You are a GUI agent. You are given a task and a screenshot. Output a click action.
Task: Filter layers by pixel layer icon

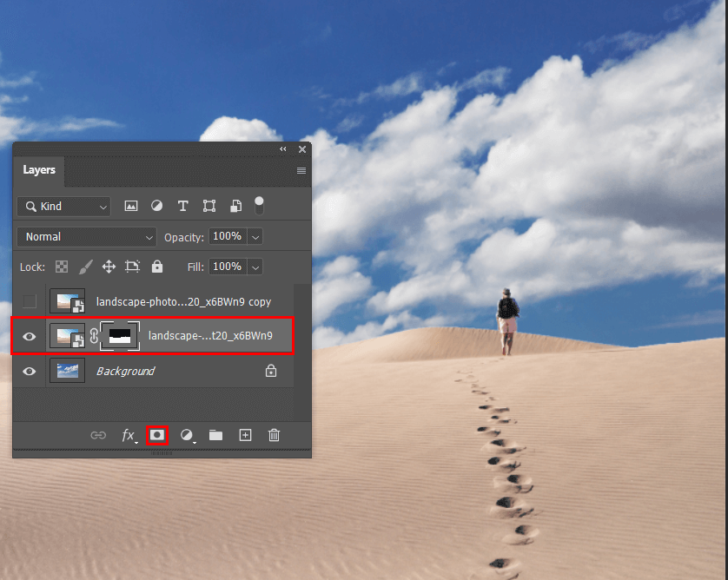click(131, 206)
